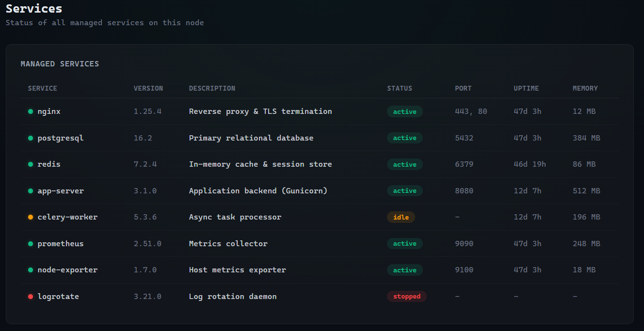Click version 5.3.6 of celery-worker
Viewport: 644px width, 331px height.
click(x=145, y=217)
